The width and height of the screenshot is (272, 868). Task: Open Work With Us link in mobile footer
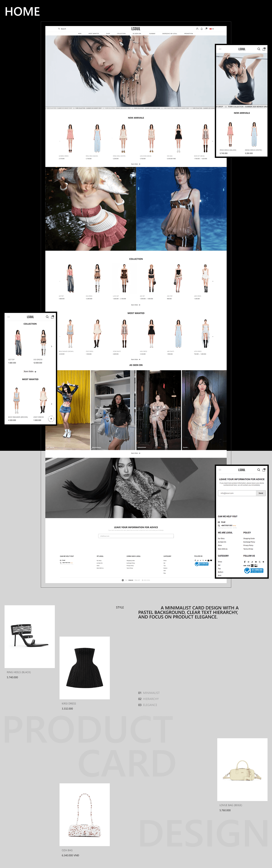tap(223, 549)
